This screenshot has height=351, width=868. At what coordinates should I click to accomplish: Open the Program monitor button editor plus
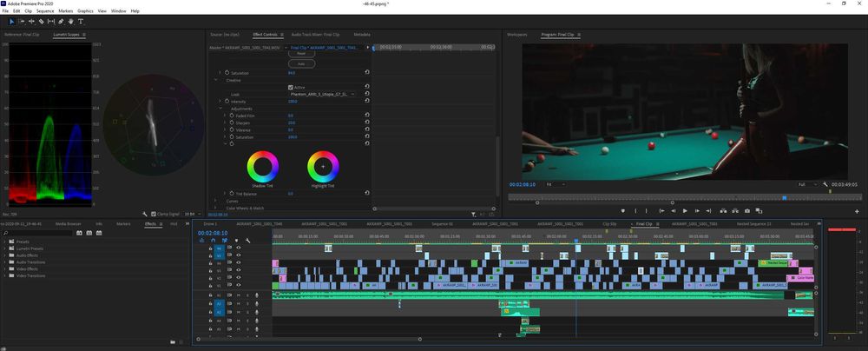point(855,210)
